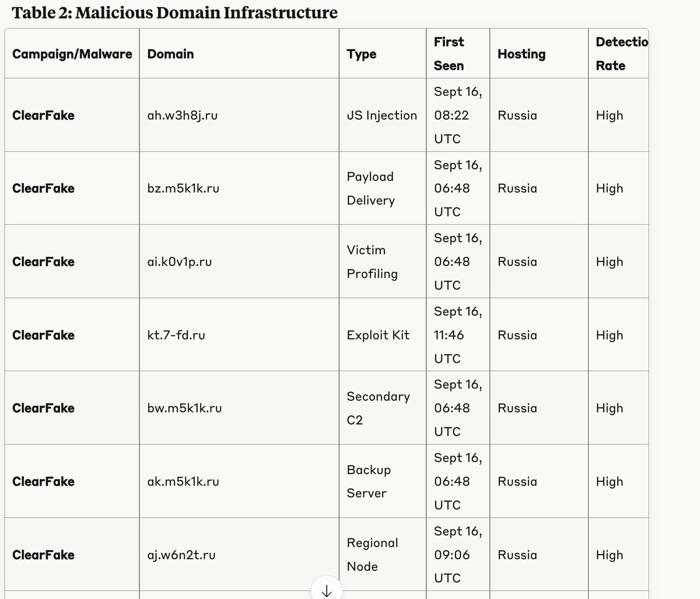Click the Domain column header
Screen dimensions: 700x599
tap(170, 54)
